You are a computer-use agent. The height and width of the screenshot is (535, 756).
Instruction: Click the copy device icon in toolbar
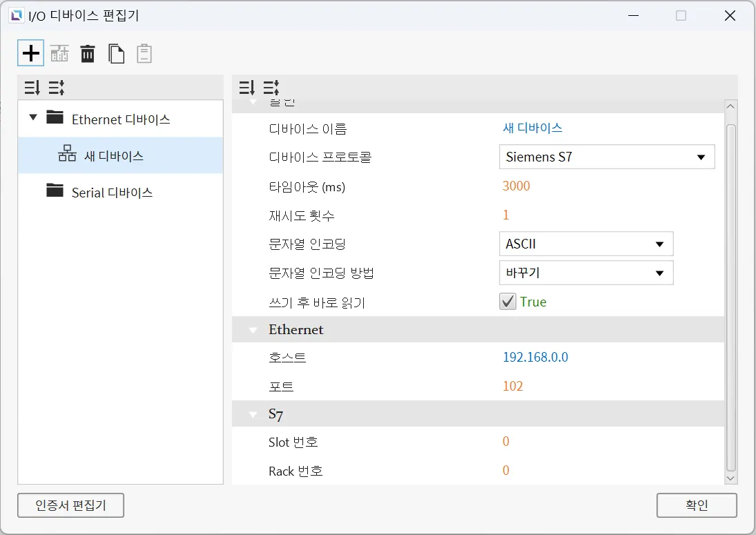tap(116, 53)
